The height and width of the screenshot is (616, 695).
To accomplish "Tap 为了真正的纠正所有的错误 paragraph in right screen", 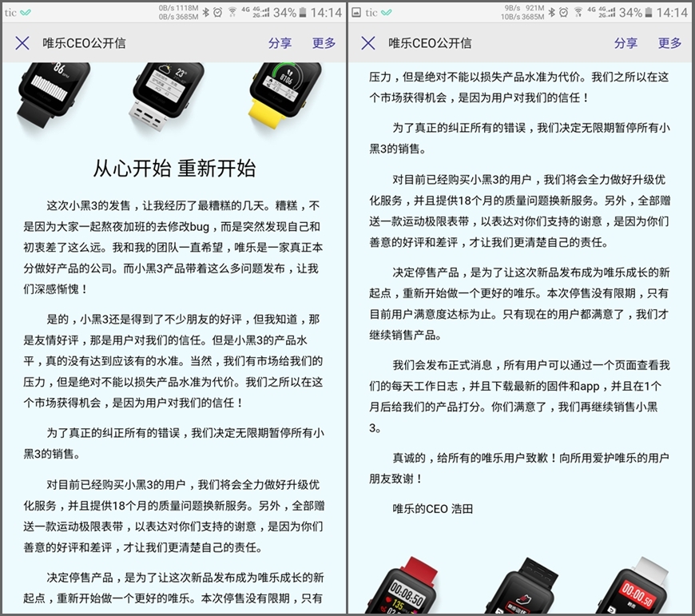I will [x=519, y=138].
